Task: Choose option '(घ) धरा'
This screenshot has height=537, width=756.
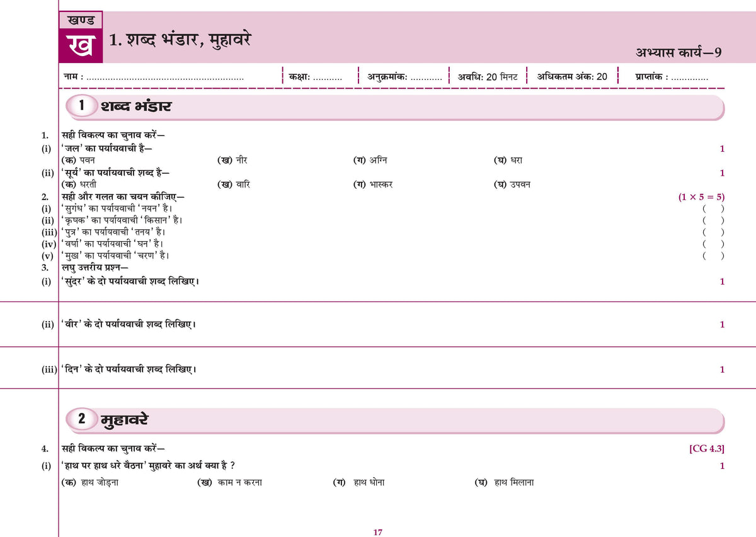Action: (508, 161)
